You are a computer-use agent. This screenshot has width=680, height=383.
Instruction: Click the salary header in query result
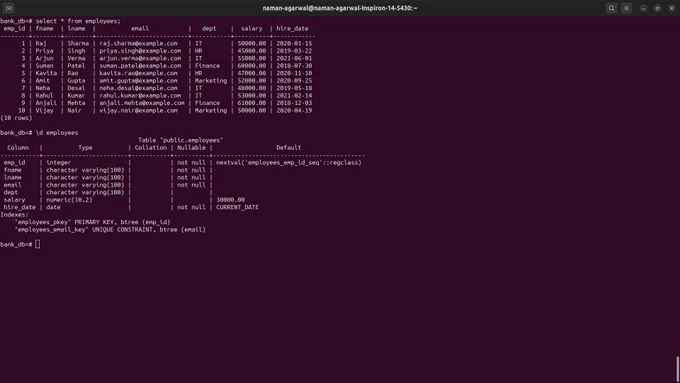252,28
